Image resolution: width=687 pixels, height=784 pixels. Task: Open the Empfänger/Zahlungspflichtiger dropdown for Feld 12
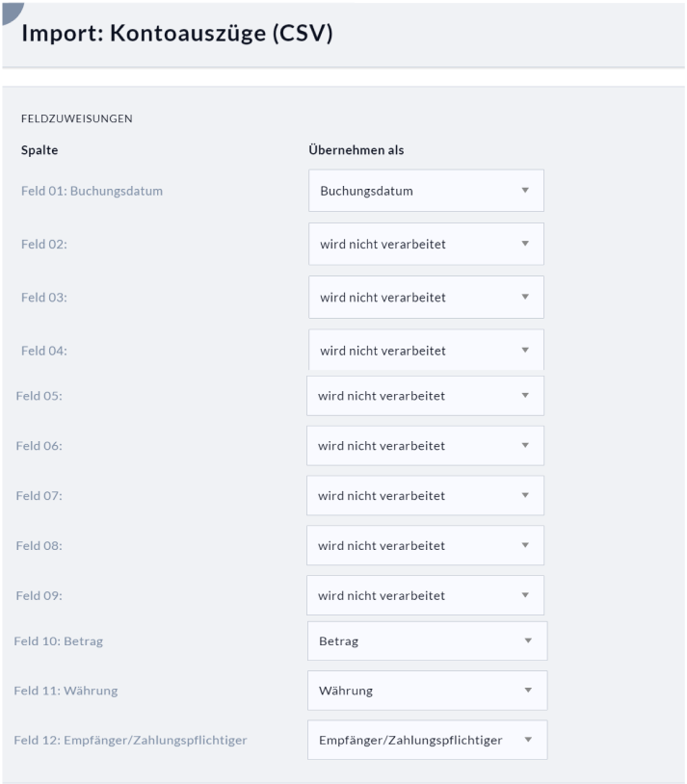point(427,740)
